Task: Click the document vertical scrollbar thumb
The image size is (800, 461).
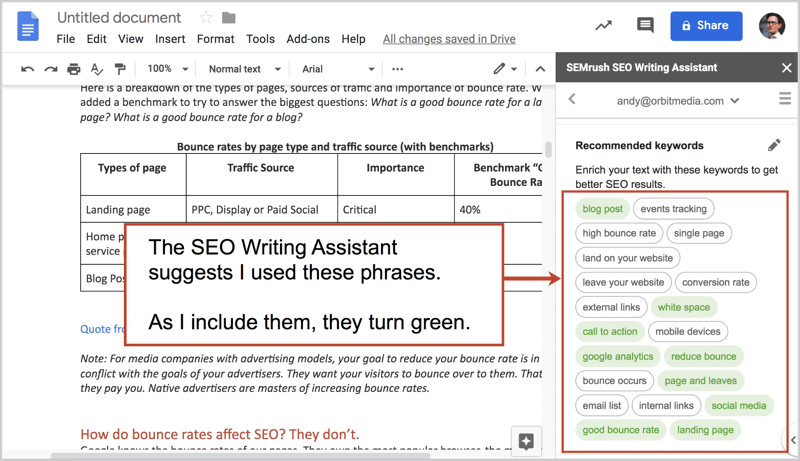Action: tap(548, 149)
